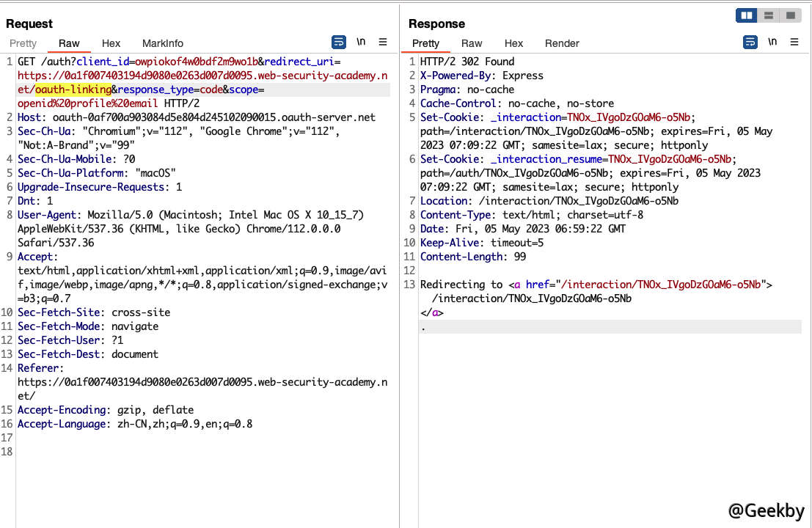Switch to the top-bottom layout view

pos(768,15)
